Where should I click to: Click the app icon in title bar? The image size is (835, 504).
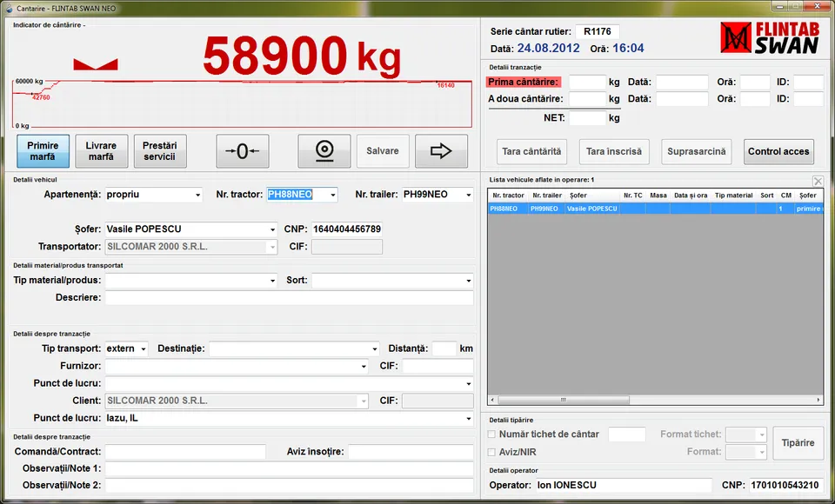pyautogui.click(x=9, y=8)
